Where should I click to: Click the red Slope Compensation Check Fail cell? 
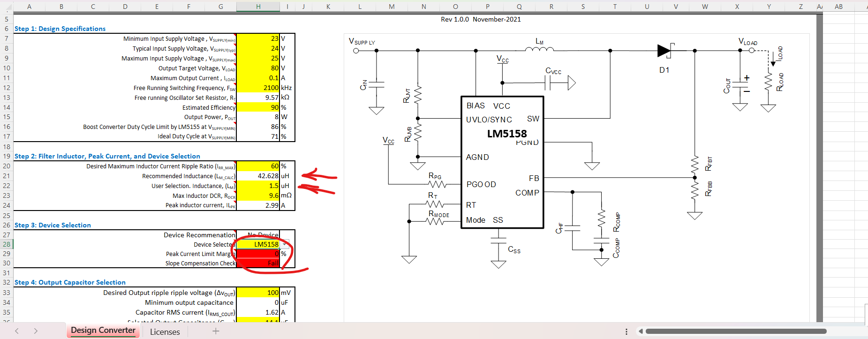pyautogui.click(x=258, y=263)
